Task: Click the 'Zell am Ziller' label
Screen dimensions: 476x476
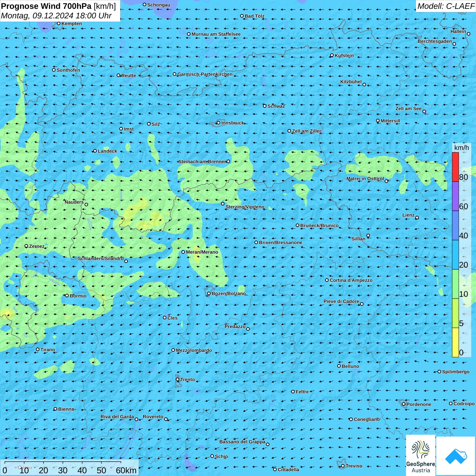Action: pos(306,131)
